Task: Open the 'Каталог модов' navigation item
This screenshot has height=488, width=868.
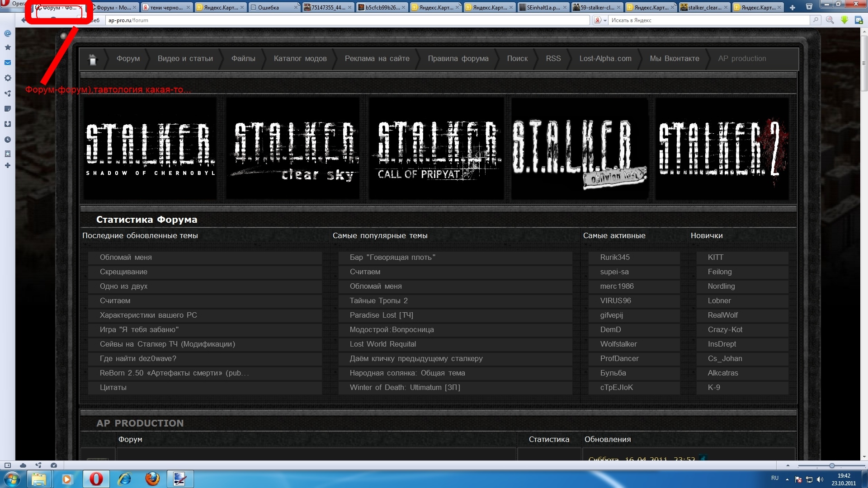Action: coord(300,59)
